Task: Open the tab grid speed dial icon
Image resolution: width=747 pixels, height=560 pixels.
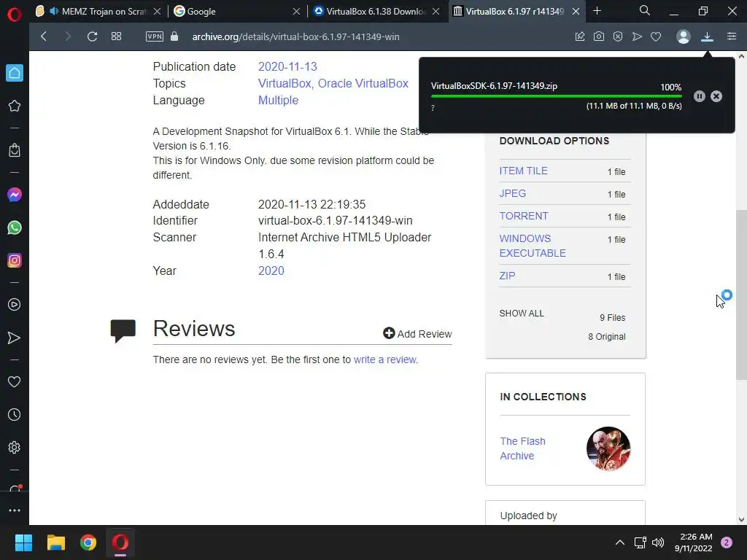Action: (116, 36)
